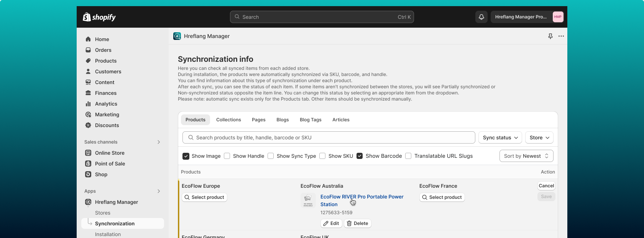644x238 pixels.
Task: Click the Shop channel icon
Action: pyautogui.click(x=88, y=174)
